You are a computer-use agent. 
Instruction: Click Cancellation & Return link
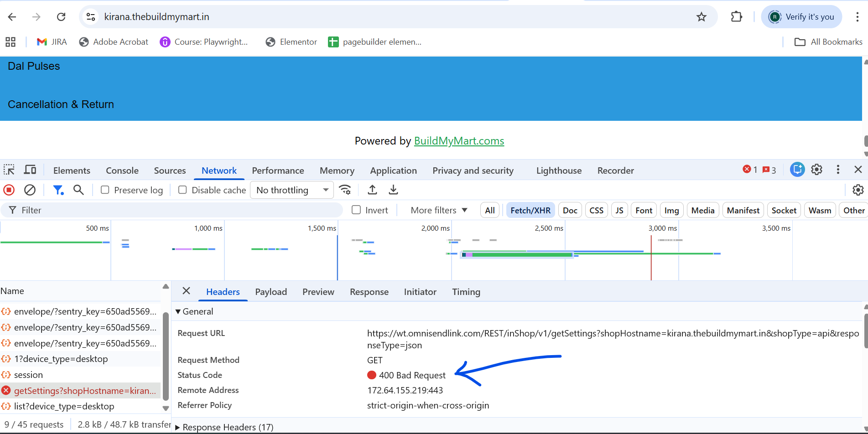61,104
